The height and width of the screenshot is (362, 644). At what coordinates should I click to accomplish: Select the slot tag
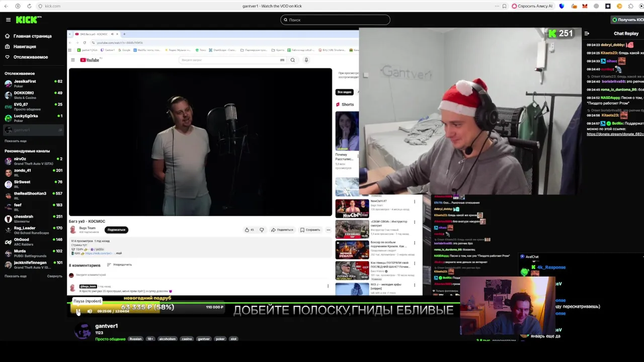(x=233, y=339)
